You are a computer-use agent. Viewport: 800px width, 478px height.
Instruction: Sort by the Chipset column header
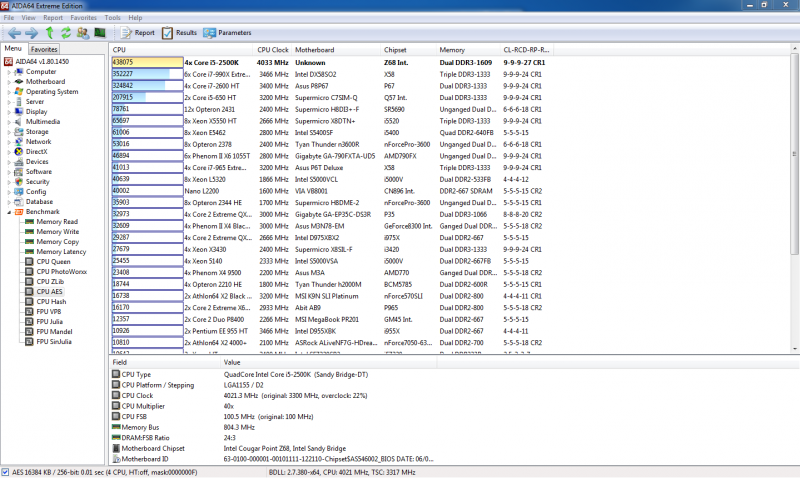[408, 49]
